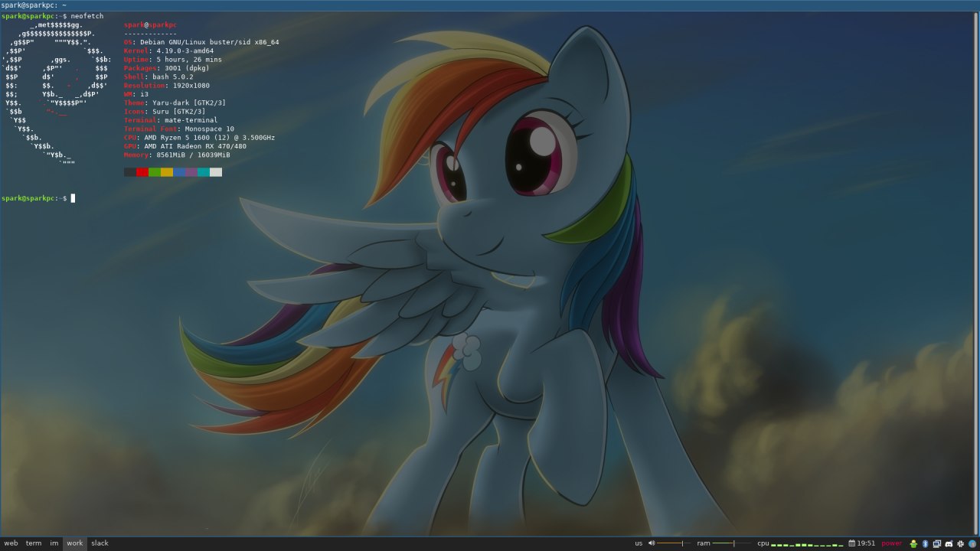This screenshot has height=551, width=980.
Task: Click the Debian ASCII swirl logo
Action: coord(57,93)
